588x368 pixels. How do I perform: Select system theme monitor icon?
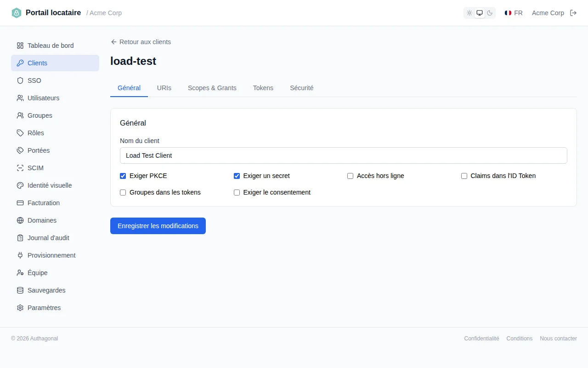pyautogui.click(x=480, y=13)
